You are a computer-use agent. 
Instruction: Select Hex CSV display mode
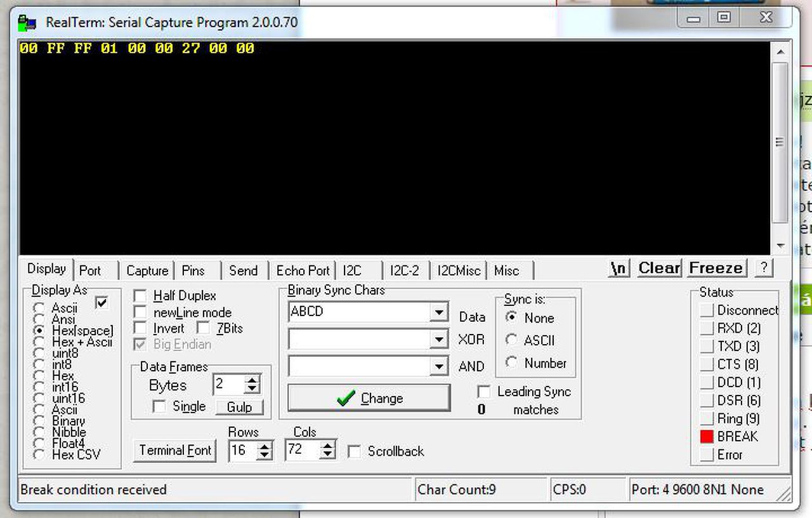click(x=39, y=455)
